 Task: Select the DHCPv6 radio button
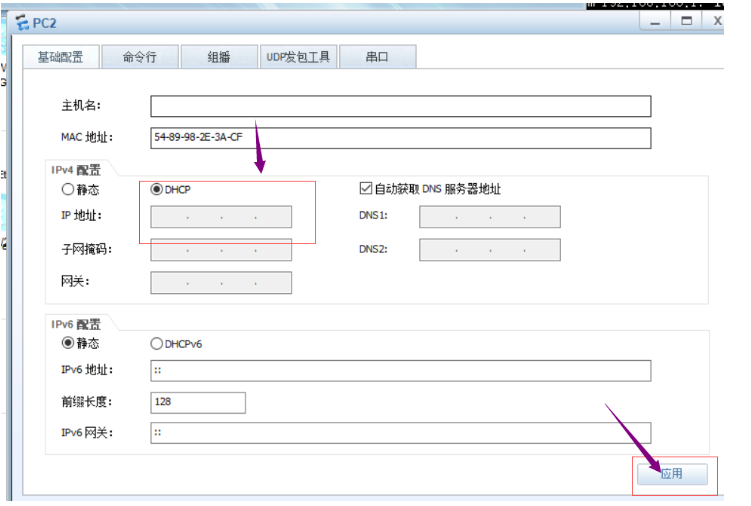tap(157, 344)
